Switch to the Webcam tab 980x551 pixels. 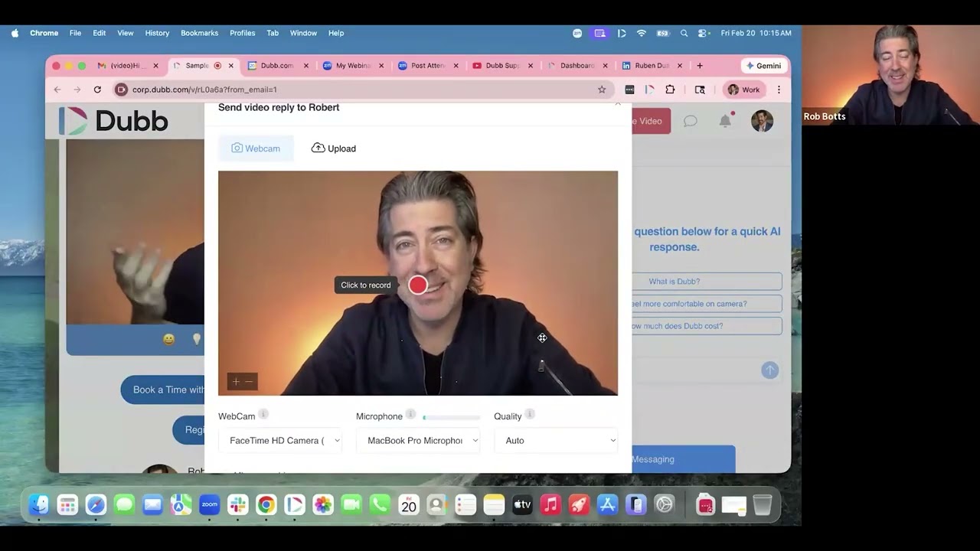point(256,148)
